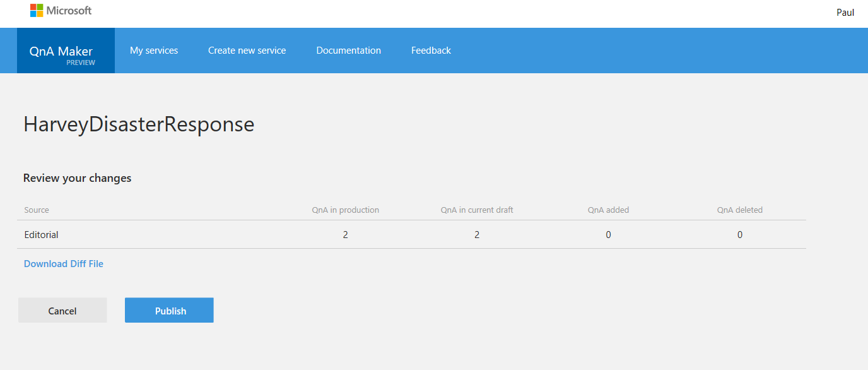Select Feedback in the navigation bar
This screenshot has width=868, height=370.
[x=431, y=51]
